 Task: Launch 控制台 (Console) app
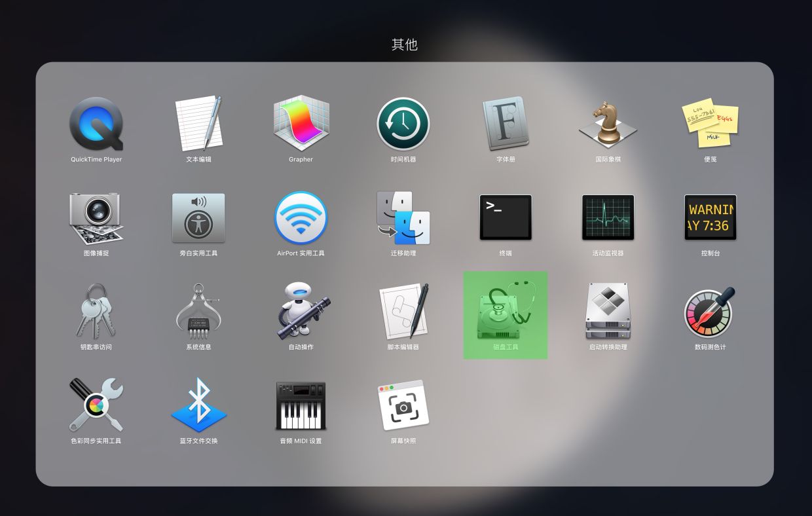710,217
